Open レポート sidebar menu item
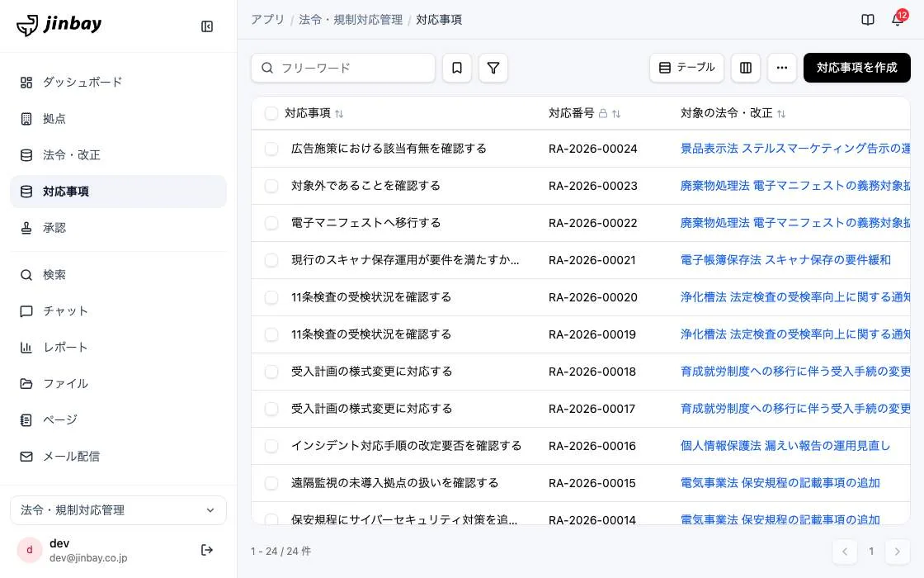Viewport: 924px width, 578px height. click(x=119, y=348)
